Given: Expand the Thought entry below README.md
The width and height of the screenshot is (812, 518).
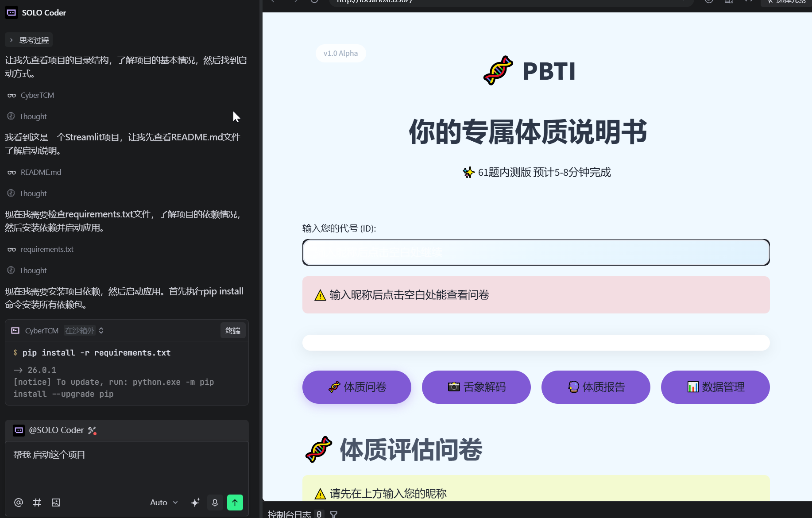Looking at the screenshot, I should [27, 193].
